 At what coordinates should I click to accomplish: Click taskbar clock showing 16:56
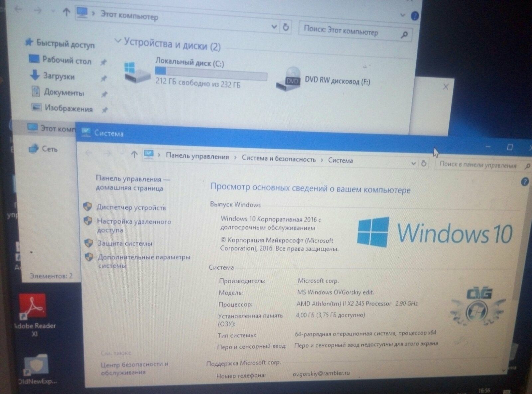(484, 390)
